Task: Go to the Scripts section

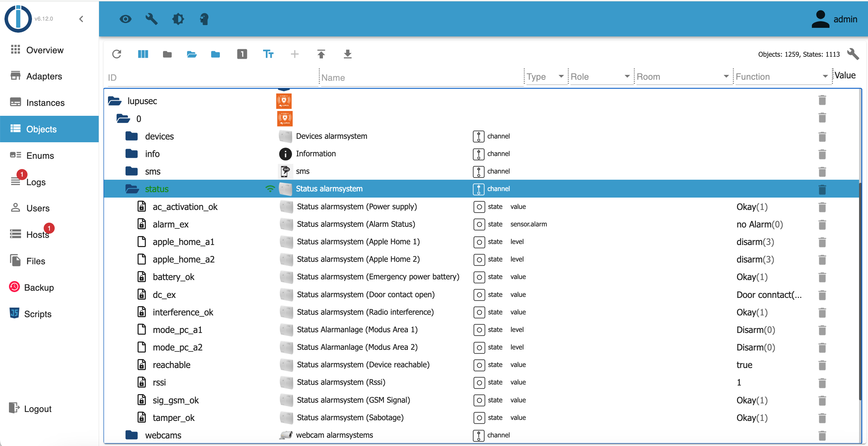Action: [x=37, y=314]
